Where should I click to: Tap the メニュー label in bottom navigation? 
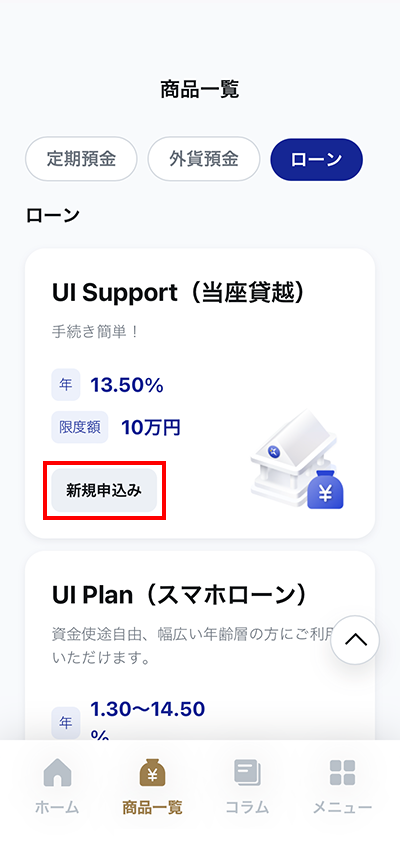(343, 807)
